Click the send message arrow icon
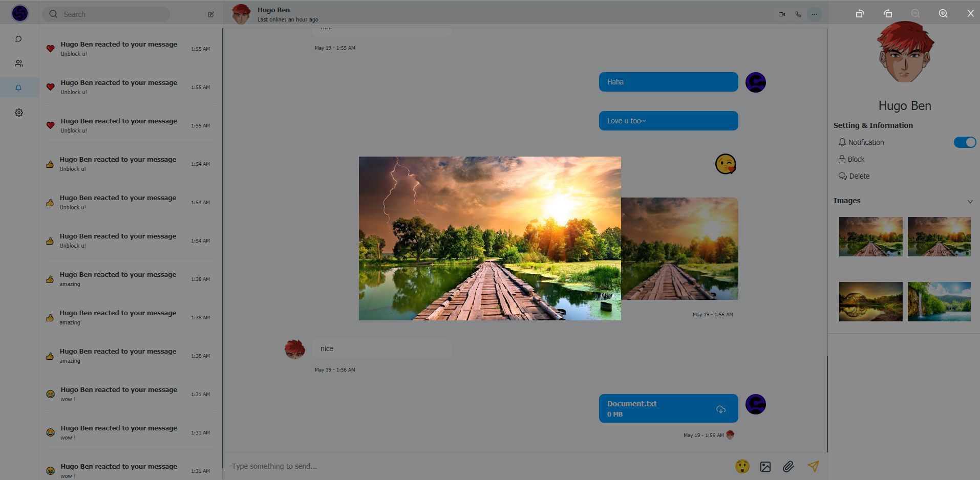This screenshot has width=980, height=480. pyautogui.click(x=813, y=466)
